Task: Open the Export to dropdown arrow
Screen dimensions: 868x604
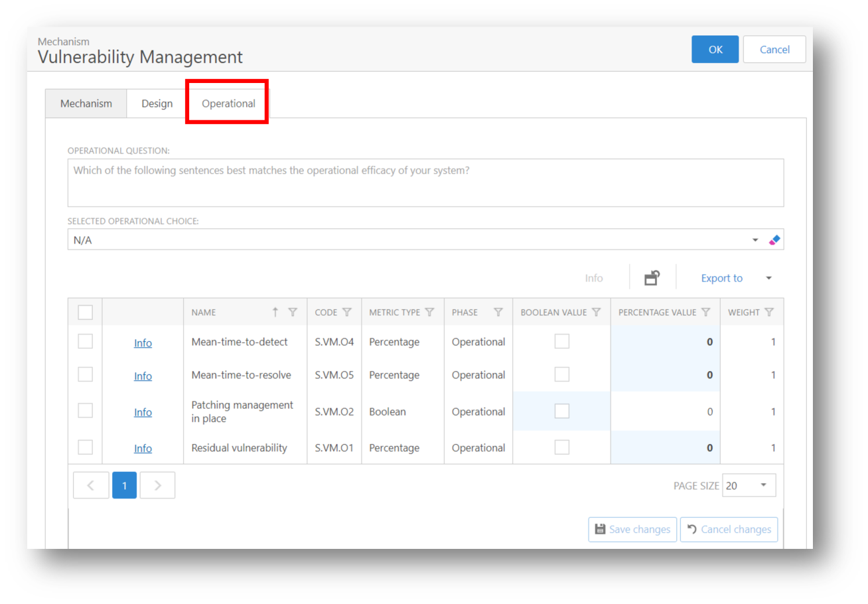Action: [x=768, y=278]
